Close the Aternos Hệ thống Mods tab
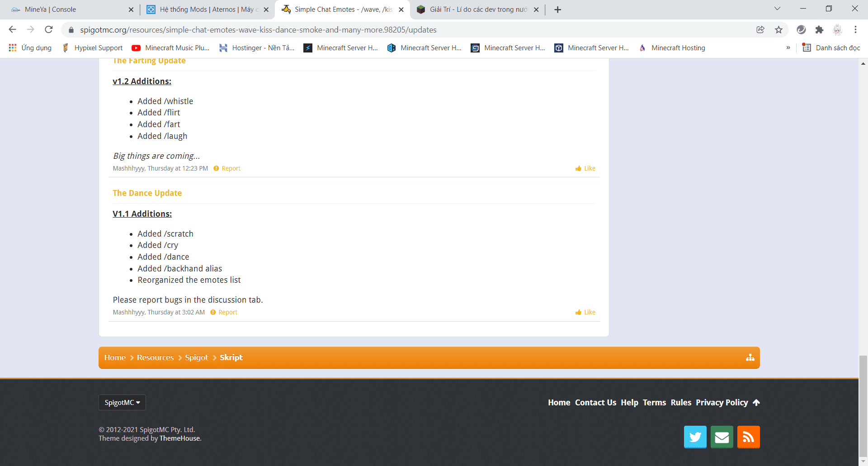Image resolution: width=868 pixels, height=466 pixels. pyautogui.click(x=266, y=10)
